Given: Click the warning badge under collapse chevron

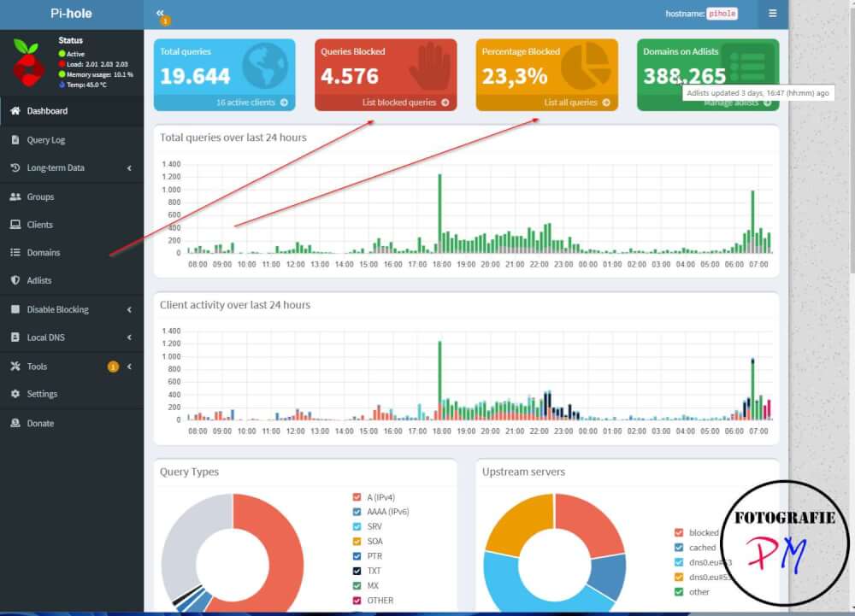Looking at the screenshot, I should tap(165, 21).
